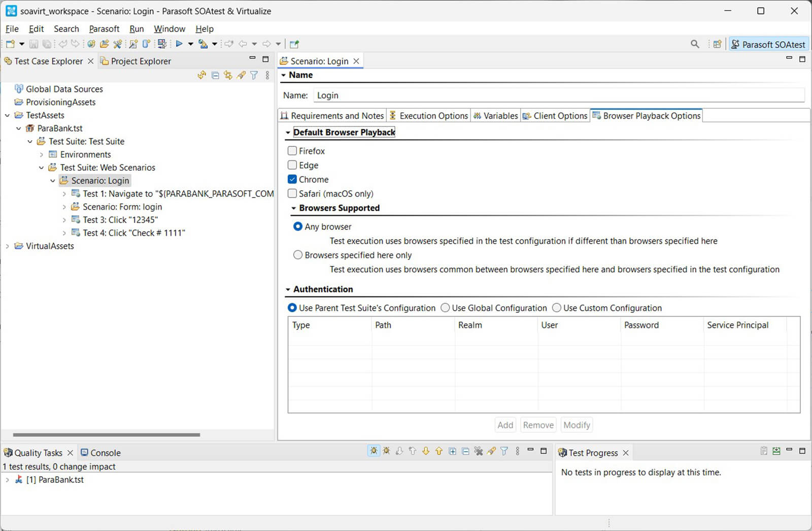The image size is (812, 531).
Task: Click the refresh icon in Test Case Explorer toolbar
Action: click(x=201, y=75)
